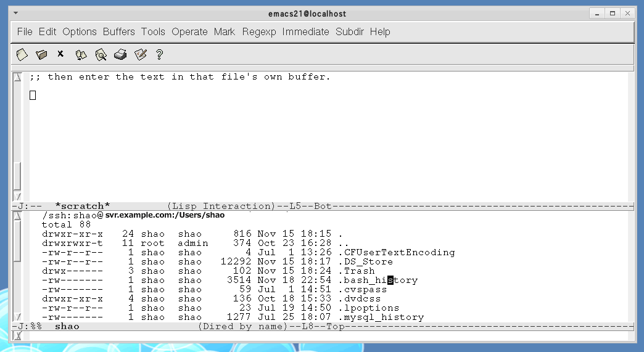The height and width of the screenshot is (352, 644).
Task: Click the .CFUserTextEncoding file name
Action: click(397, 252)
